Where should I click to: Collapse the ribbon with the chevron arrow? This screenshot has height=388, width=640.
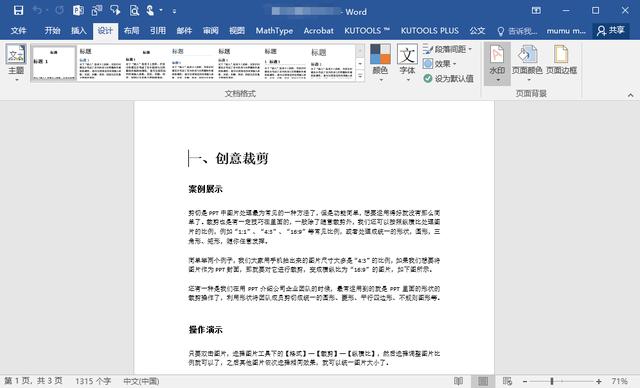(631, 95)
